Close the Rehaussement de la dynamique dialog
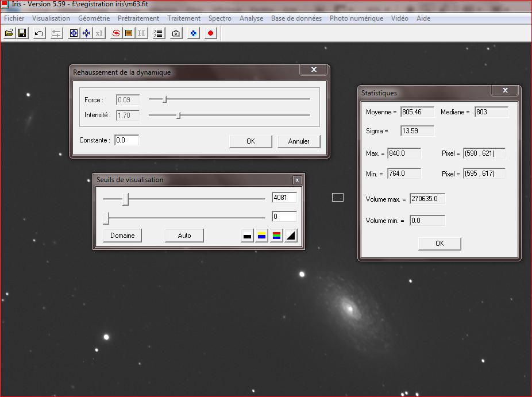This screenshot has height=397, width=532. [314, 70]
